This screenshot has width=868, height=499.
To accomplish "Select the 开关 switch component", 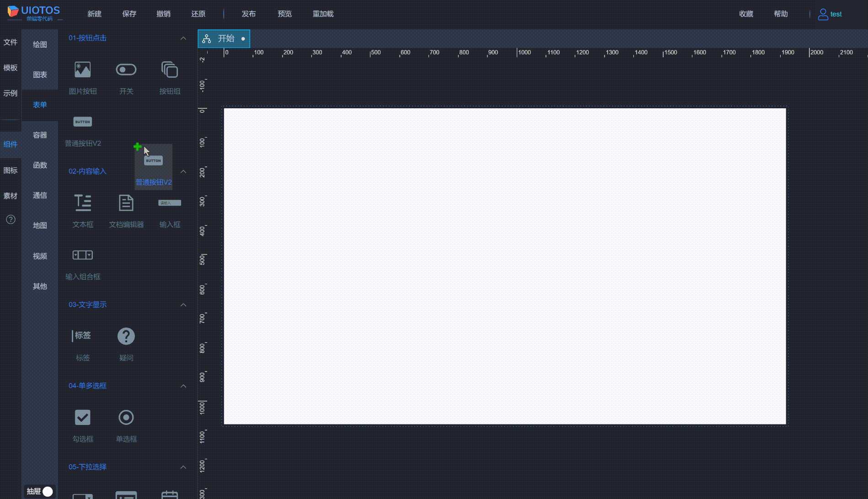I will [126, 70].
